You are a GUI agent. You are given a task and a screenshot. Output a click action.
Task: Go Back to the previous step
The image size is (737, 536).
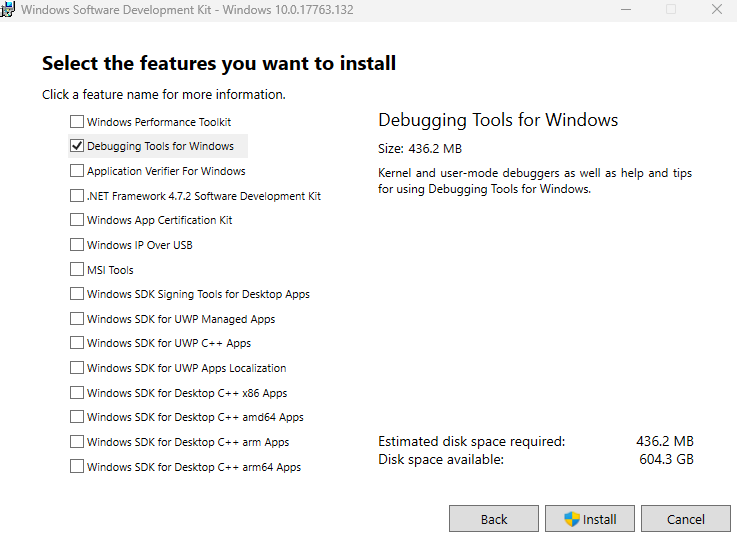pos(494,519)
